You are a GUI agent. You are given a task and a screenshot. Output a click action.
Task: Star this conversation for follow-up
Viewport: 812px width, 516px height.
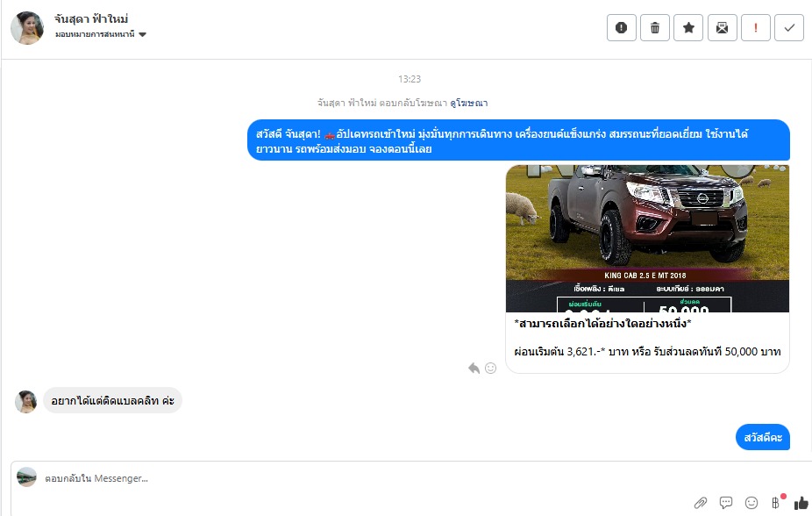click(x=688, y=28)
